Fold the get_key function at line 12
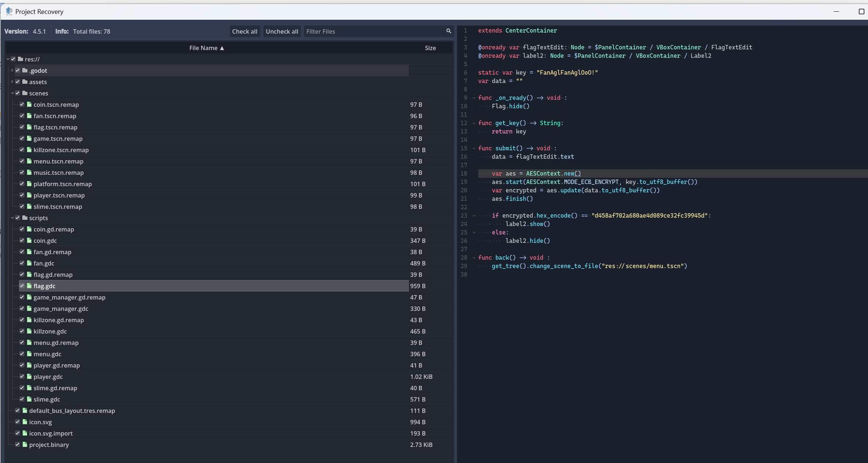Viewport: 868px width, 463px height. coord(474,123)
